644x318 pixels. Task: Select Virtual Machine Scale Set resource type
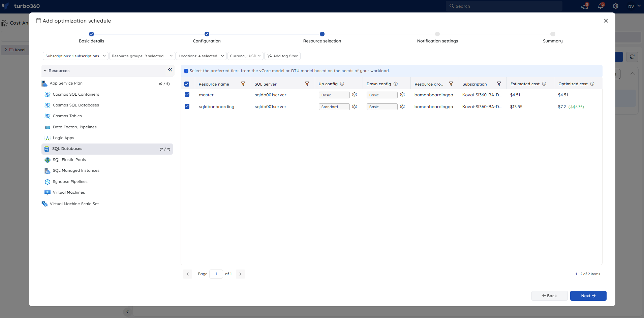coord(107,204)
